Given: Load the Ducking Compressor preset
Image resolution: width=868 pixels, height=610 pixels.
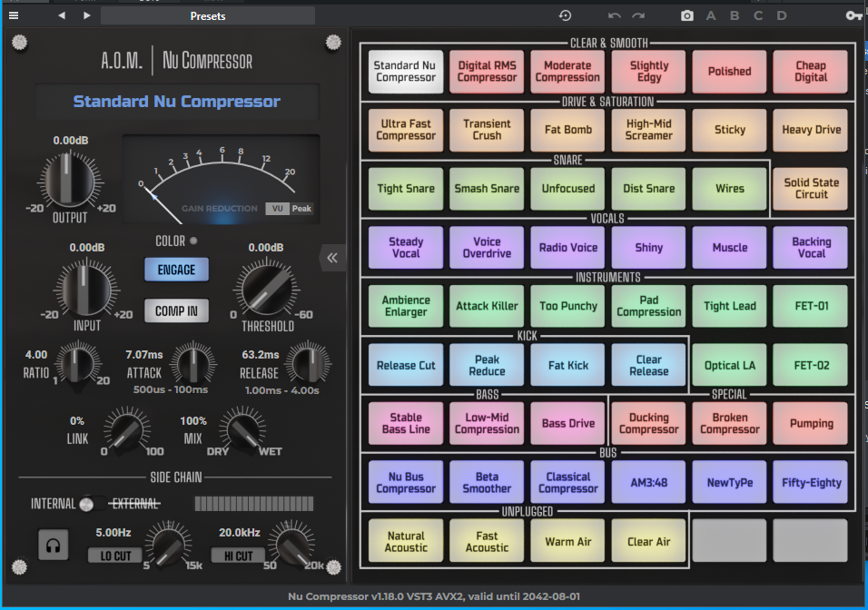Looking at the screenshot, I should pyautogui.click(x=649, y=423).
